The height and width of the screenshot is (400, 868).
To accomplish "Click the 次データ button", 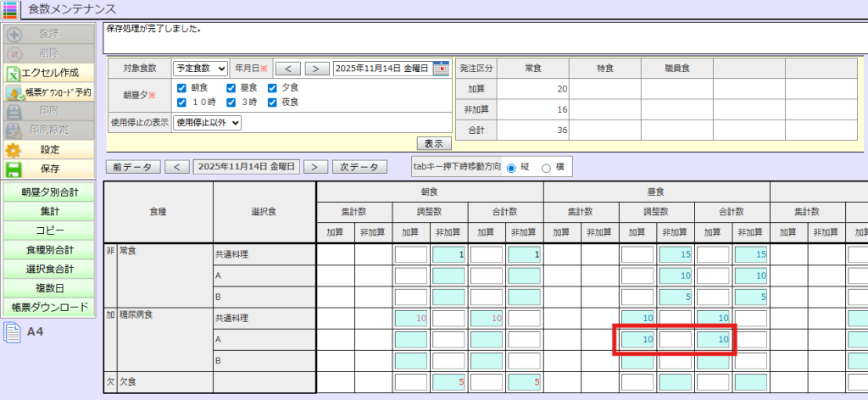I will click(x=359, y=167).
